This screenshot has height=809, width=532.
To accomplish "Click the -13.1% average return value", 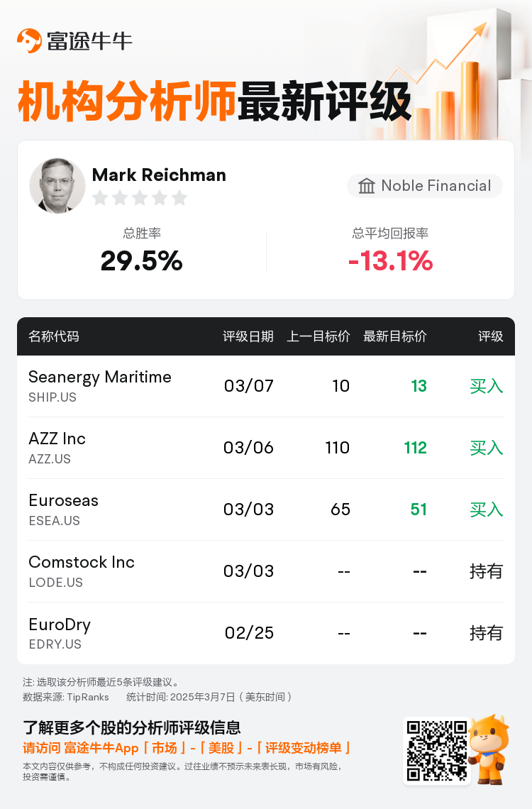I will pos(390,260).
